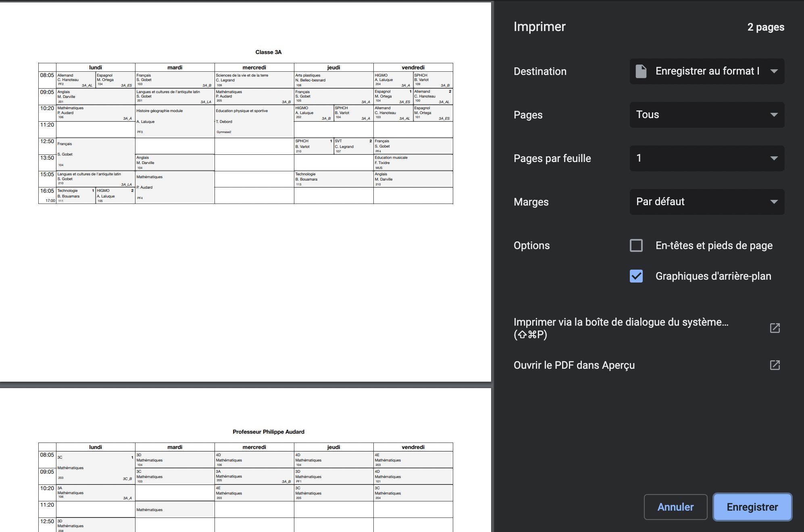Open Destination dropdown Enregistrer au format
The height and width of the screenshot is (532, 804).
click(x=706, y=71)
